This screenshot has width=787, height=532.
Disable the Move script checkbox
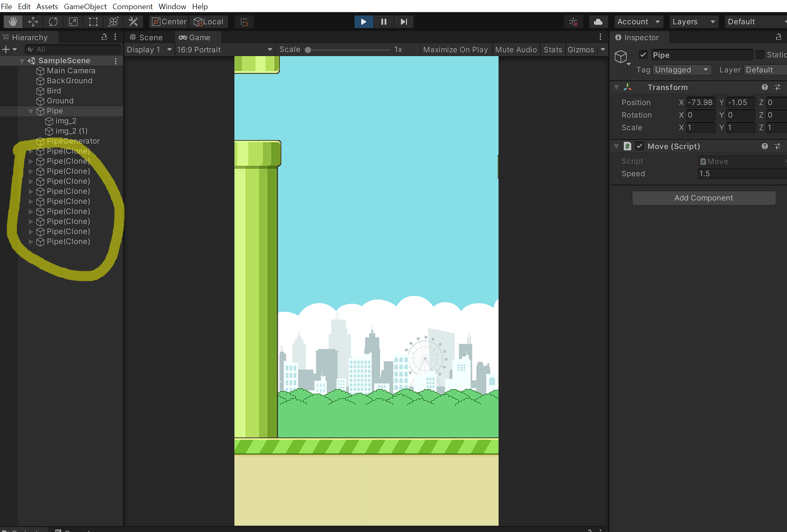(x=639, y=146)
